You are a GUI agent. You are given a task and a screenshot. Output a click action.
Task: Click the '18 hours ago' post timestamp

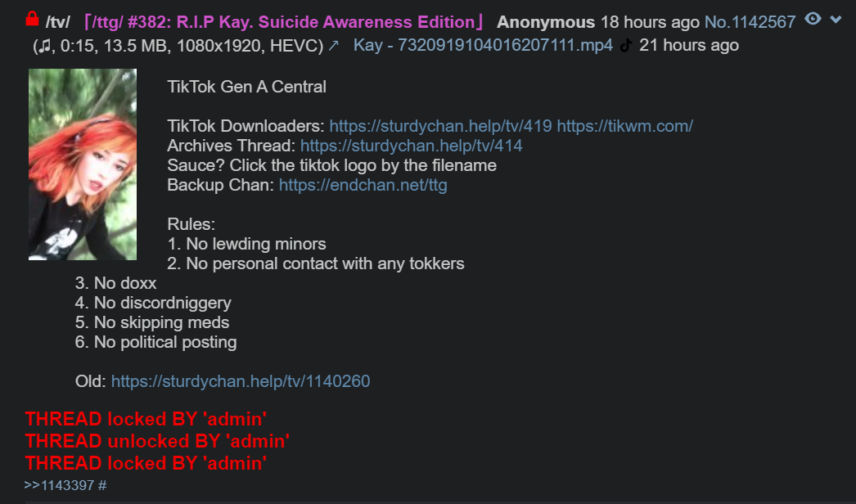pyautogui.click(x=650, y=22)
